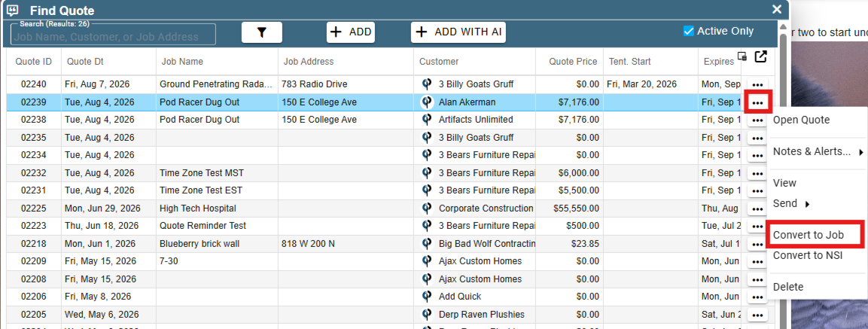This screenshot has height=329, width=868.
Task: Click the column layout icon beside Expires
Action: [x=743, y=56]
